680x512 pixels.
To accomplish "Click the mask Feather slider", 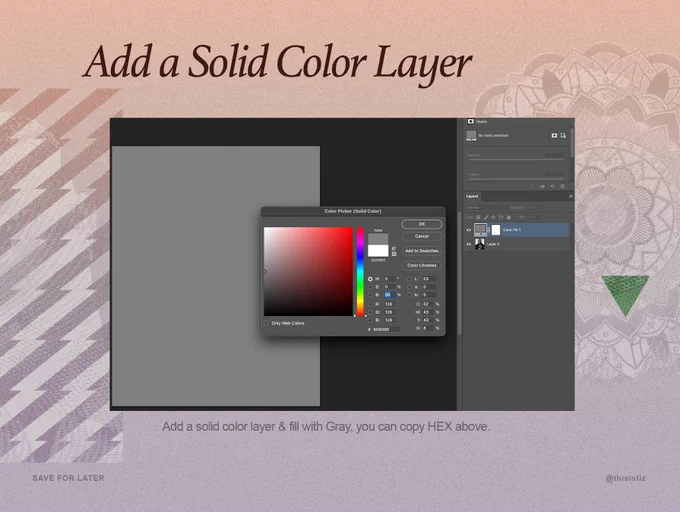I will pyautogui.click(x=516, y=179).
